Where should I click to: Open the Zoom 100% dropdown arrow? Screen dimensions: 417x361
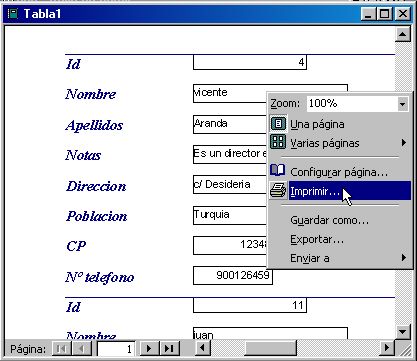(402, 104)
